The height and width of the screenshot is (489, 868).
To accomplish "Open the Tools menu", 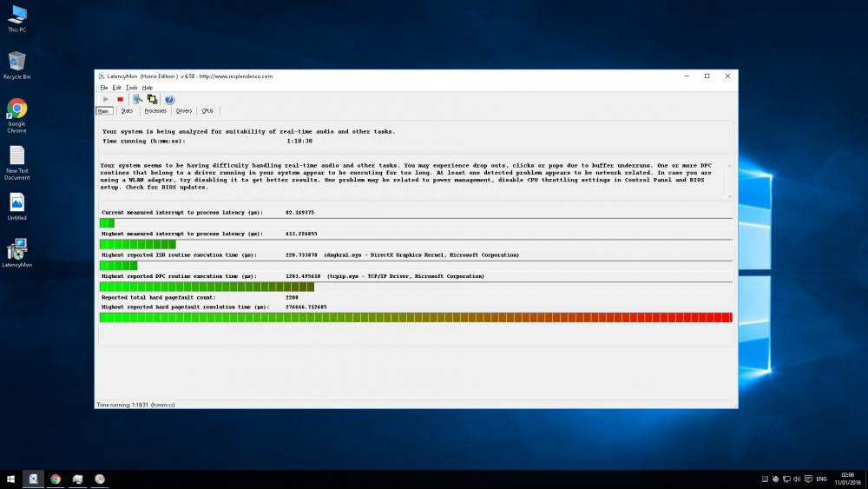I will [131, 88].
